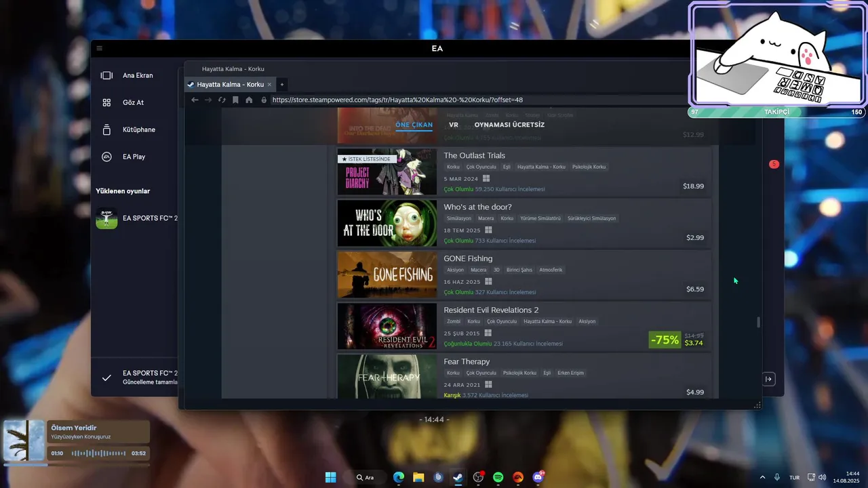Click the $4.99 Fear Therapy price
Screen dimensions: 868x488
click(x=695, y=392)
